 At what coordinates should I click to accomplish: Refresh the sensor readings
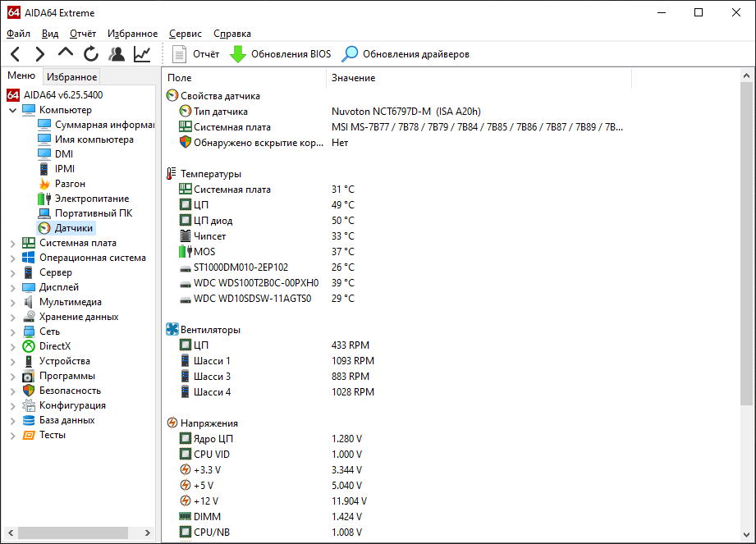90,54
